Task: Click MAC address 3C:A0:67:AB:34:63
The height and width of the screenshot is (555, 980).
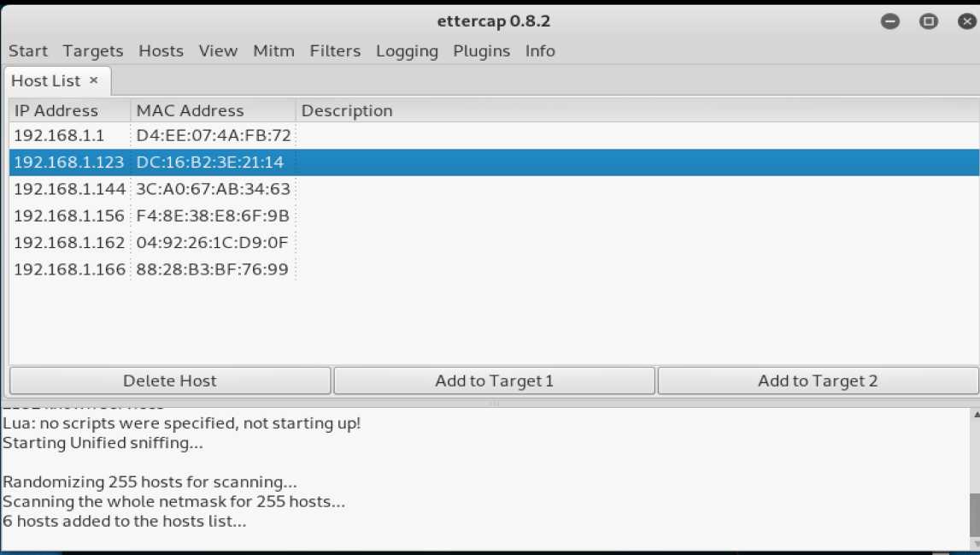Action: 213,189
